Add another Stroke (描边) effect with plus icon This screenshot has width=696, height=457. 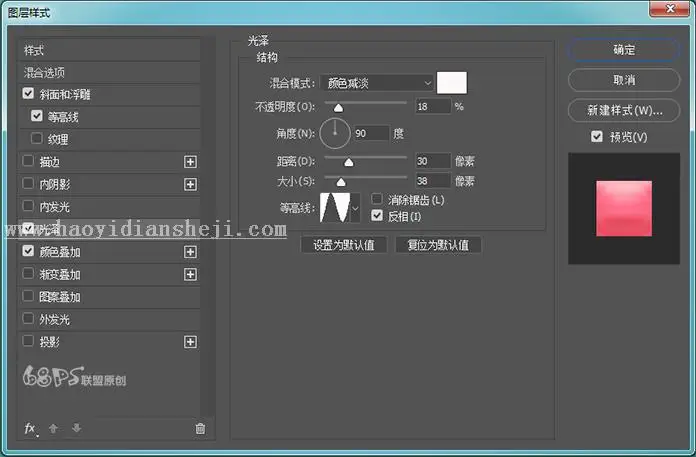(190, 162)
